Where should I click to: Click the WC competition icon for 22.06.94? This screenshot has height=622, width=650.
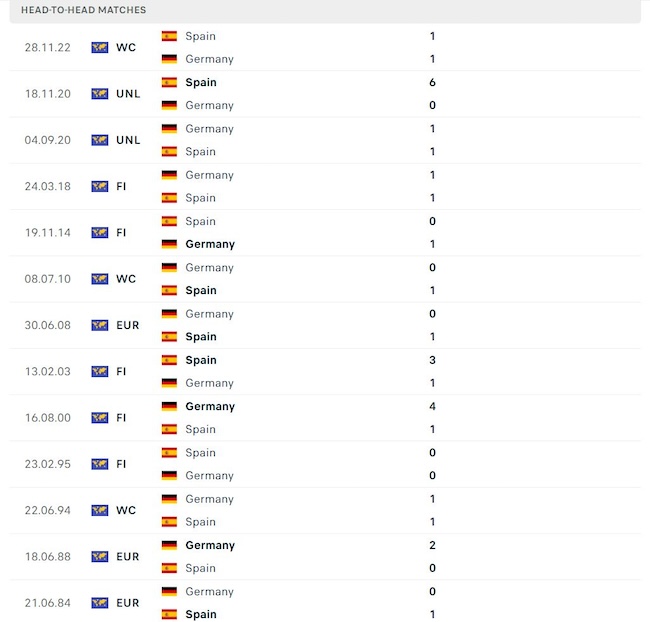point(100,510)
